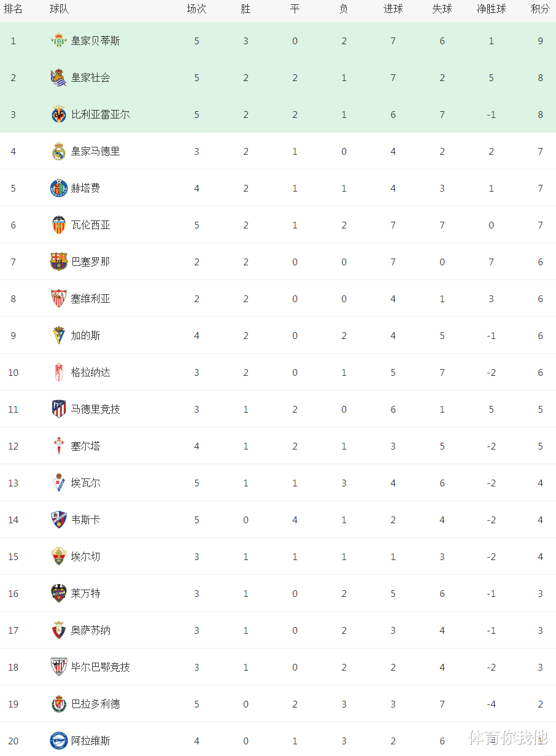Screen dimensions: 556x756
Task: Click the 进球 column header
Action: point(393,9)
